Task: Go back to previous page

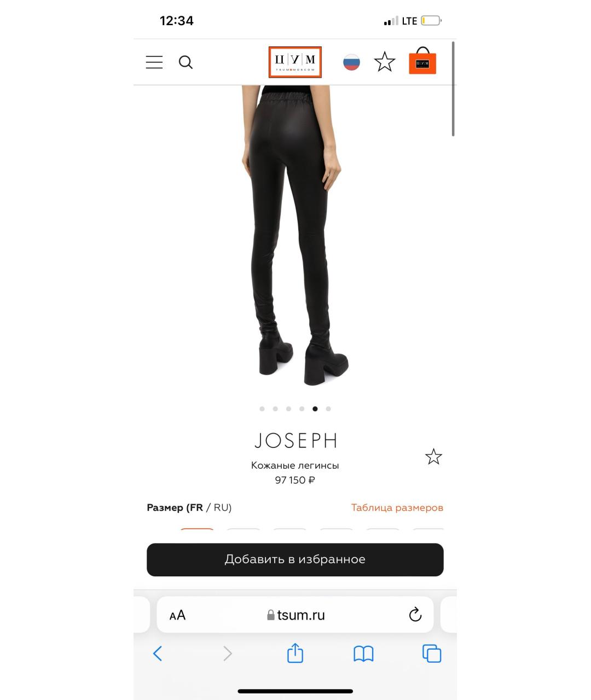Action: pyautogui.click(x=158, y=654)
